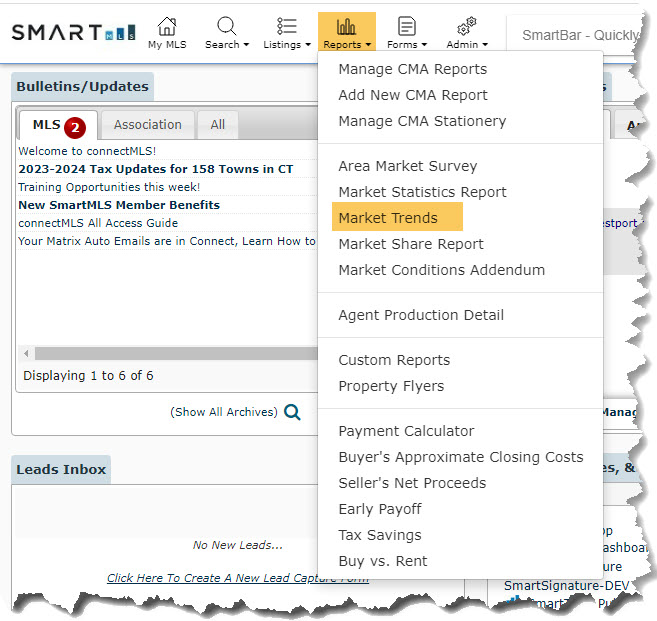Viewport: 657px width, 621px height.
Task: Open Tax Savings calculator
Action: coord(380,535)
